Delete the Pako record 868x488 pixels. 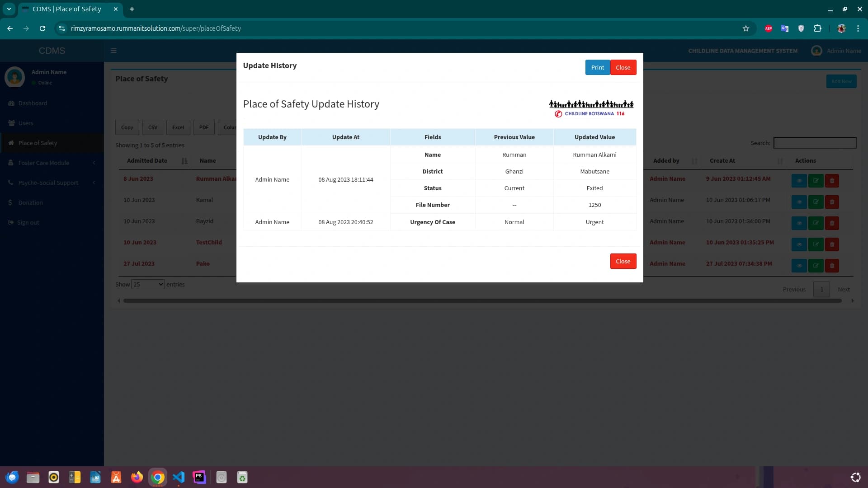832,266
